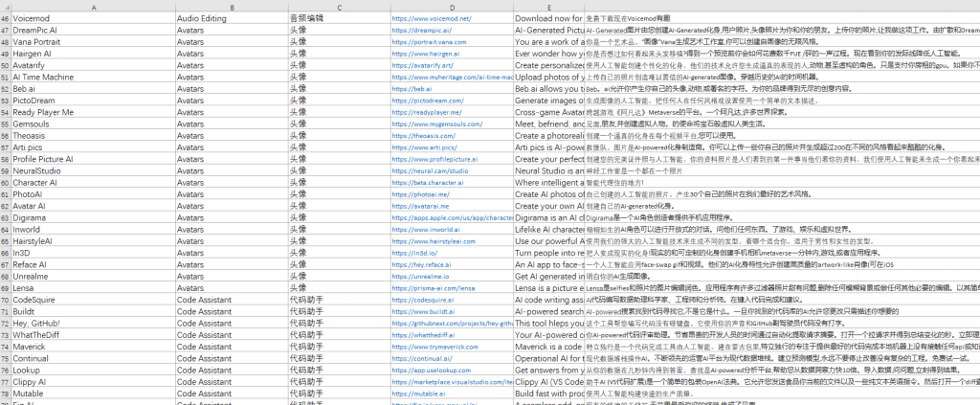Select the "Vana Portrait" cell
This screenshot has height=405, width=980.
[93, 42]
